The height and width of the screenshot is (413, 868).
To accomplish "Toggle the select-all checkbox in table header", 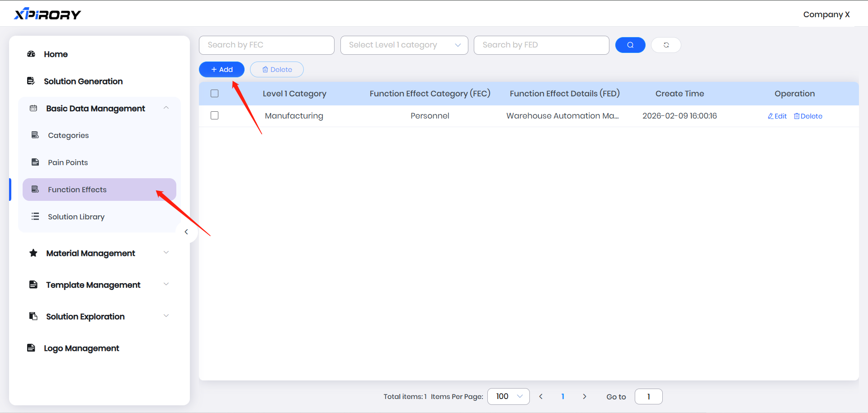I will 215,94.
